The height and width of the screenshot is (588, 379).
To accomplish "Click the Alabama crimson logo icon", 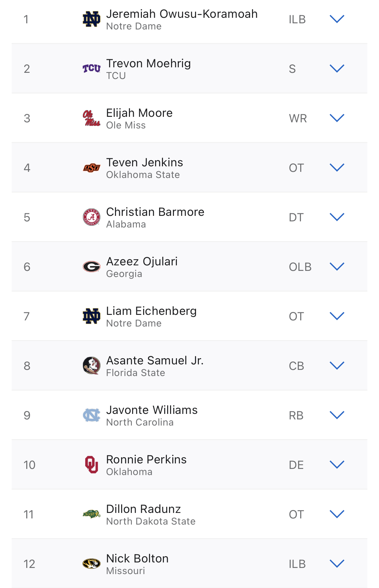I will (91, 217).
